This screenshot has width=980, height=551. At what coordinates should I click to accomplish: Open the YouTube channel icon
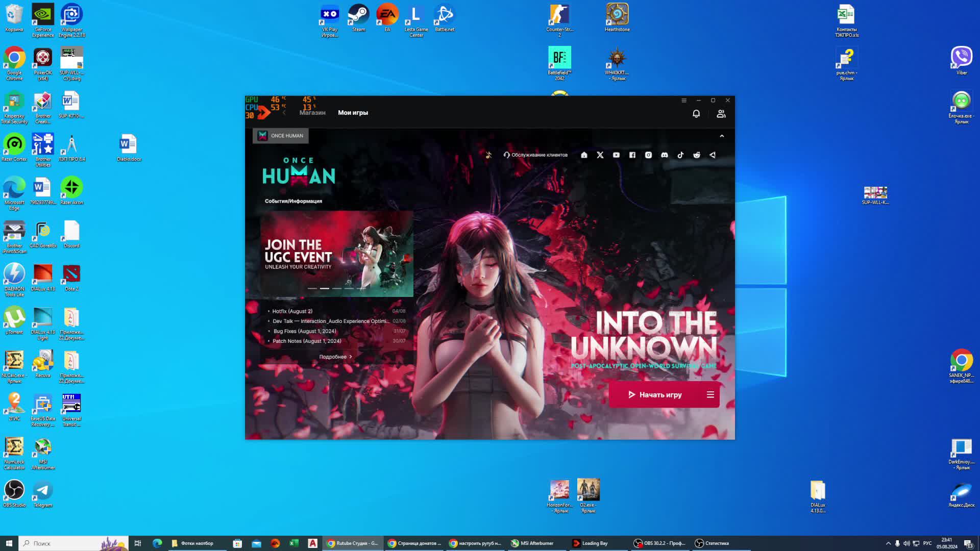pos(616,155)
